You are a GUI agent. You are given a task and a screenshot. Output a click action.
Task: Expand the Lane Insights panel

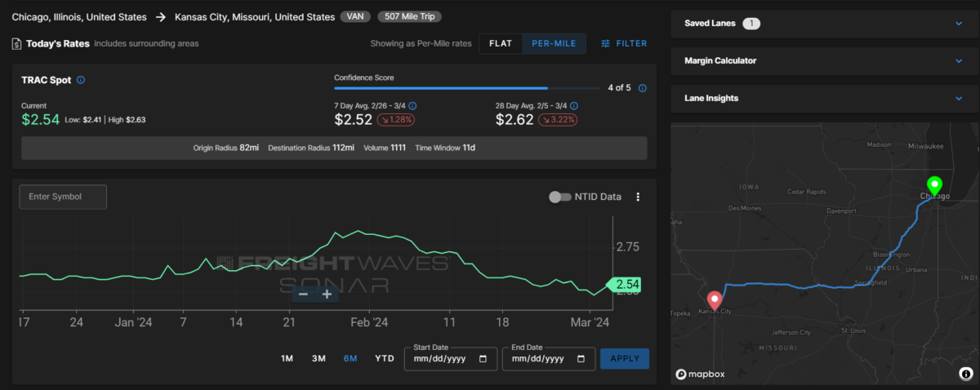click(x=824, y=99)
